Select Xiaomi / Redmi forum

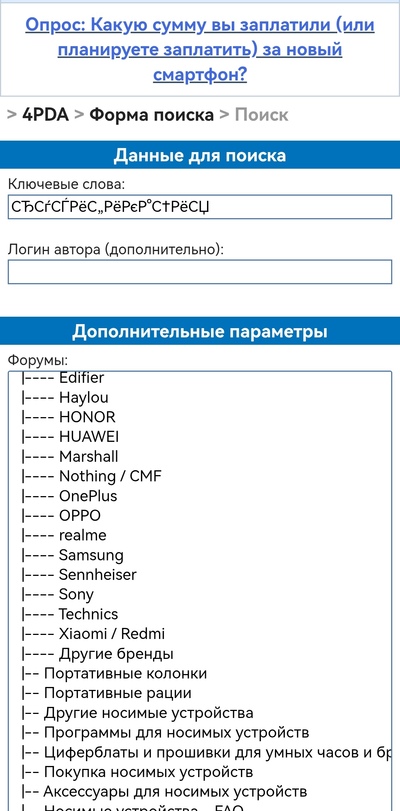point(200,634)
